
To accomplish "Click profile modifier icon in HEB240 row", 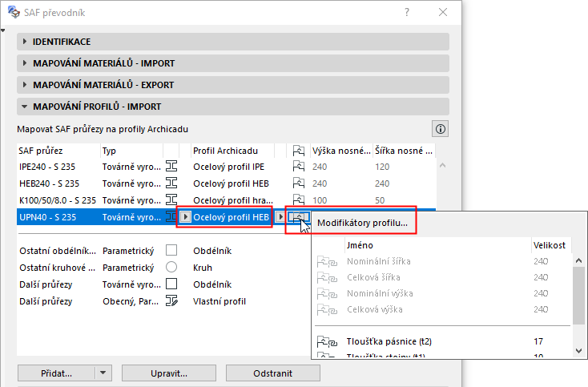I will click(300, 183).
